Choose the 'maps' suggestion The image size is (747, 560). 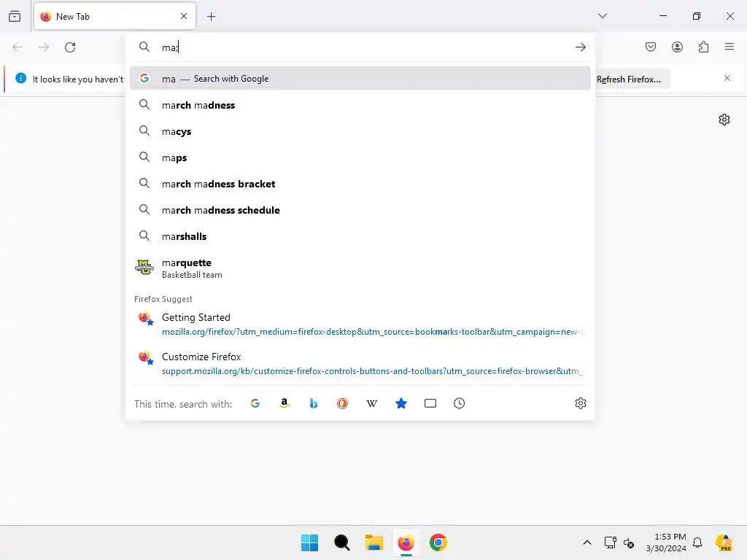[360, 157]
